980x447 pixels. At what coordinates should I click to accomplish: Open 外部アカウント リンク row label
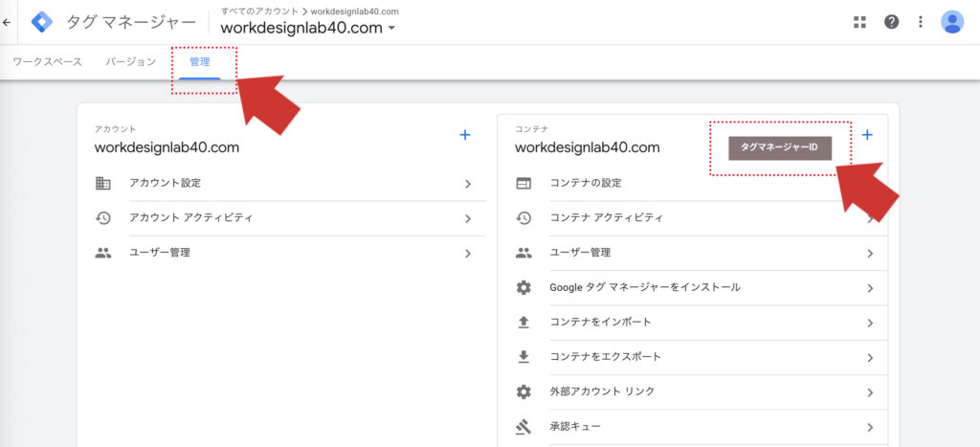(x=602, y=391)
